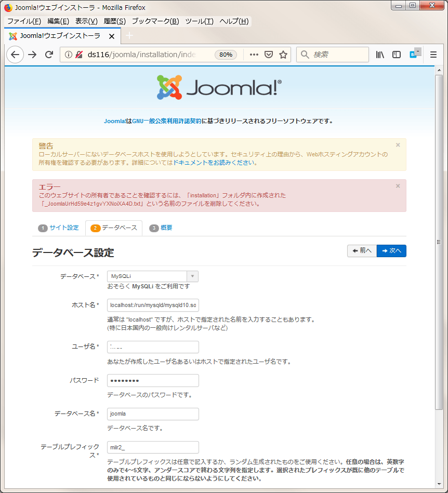This screenshot has width=448, height=493.
Task: Switch to step 1 サイト設定 tab
Action: 59,228
